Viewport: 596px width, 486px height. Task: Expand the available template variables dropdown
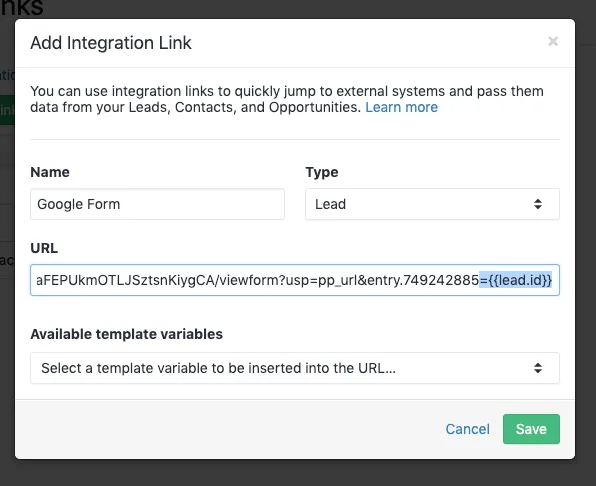(295, 368)
